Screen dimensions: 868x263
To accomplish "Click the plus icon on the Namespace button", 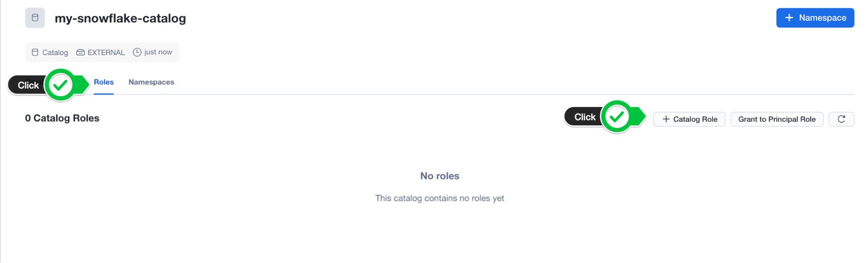I will [789, 18].
